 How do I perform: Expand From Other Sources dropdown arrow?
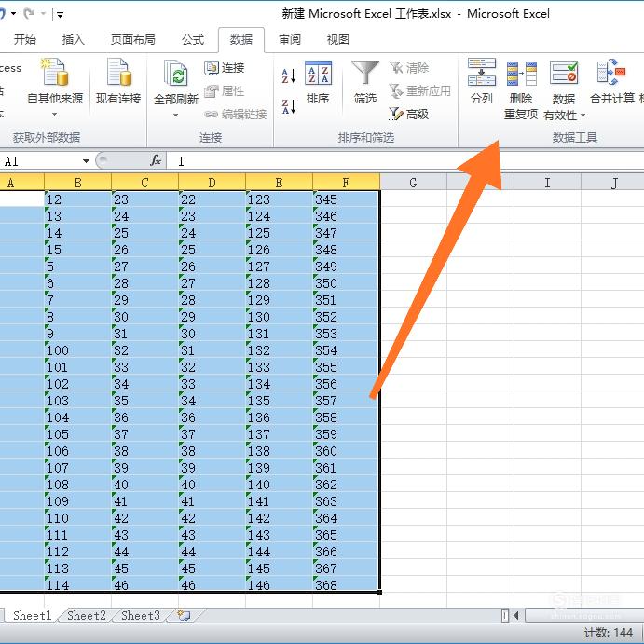(55, 115)
